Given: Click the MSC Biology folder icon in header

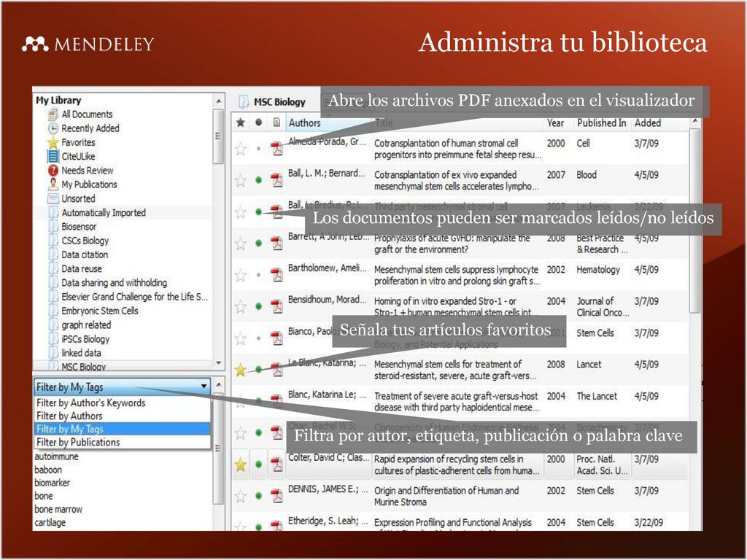Looking at the screenshot, I should 244,101.
